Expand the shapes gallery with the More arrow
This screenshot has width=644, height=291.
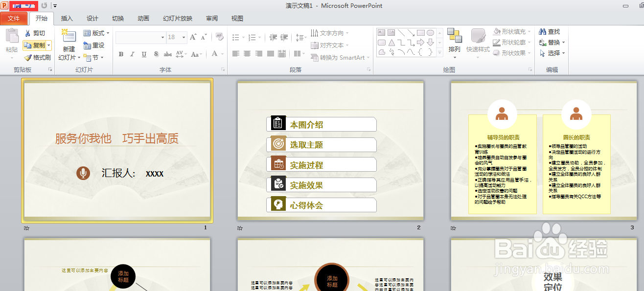click(439, 53)
